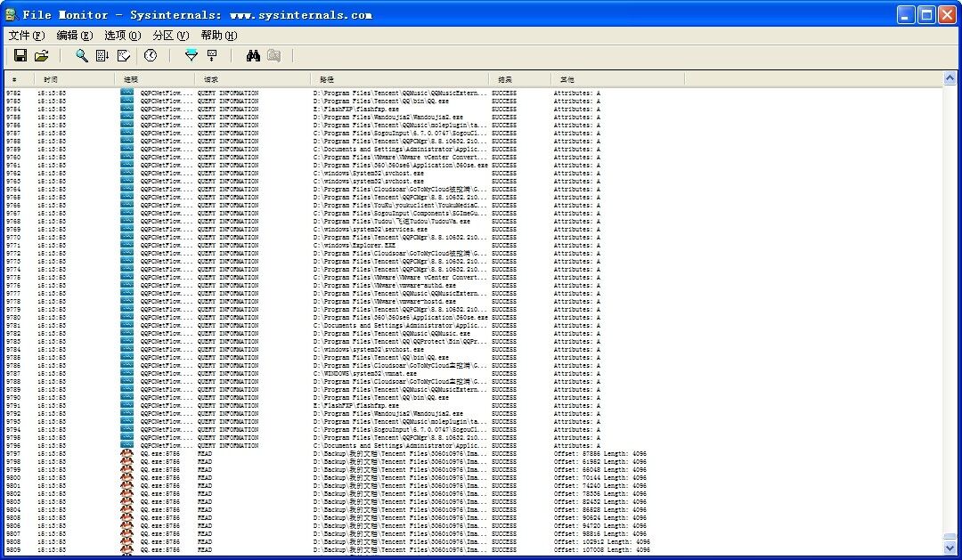Image resolution: width=962 pixels, height=560 pixels.
Task: Select the C:\windows\system32\services.exe path
Action: (x=370, y=230)
